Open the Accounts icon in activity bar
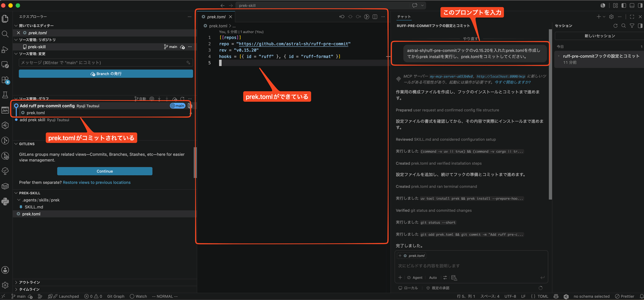The width and height of the screenshot is (644, 300). click(5, 270)
